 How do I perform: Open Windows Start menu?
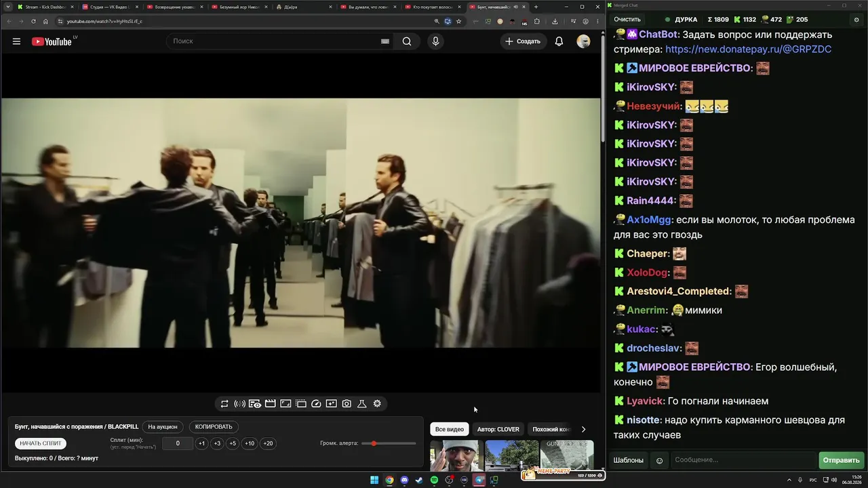pyautogui.click(x=374, y=481)
